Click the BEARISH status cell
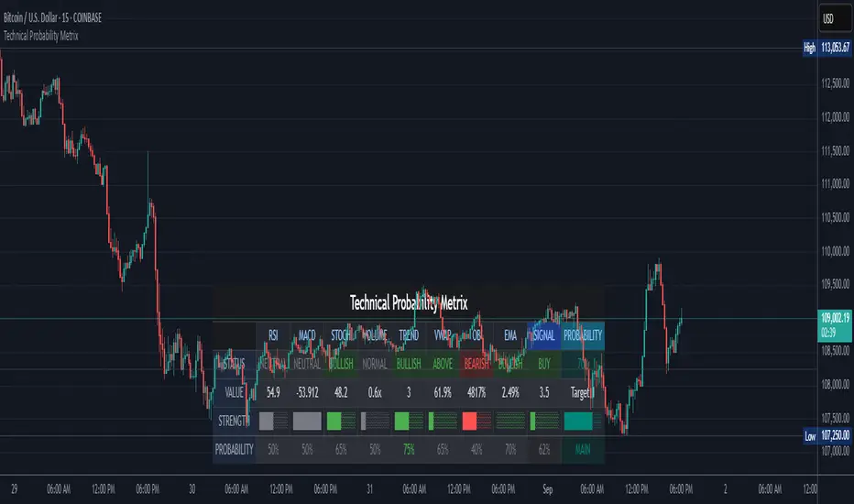Screen dimensions: 854x504 pos(476,364)
